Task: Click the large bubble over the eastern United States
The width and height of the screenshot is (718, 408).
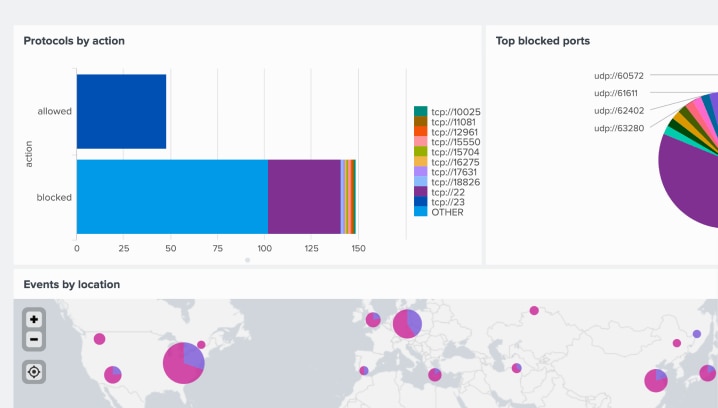Action: point(184,363)
